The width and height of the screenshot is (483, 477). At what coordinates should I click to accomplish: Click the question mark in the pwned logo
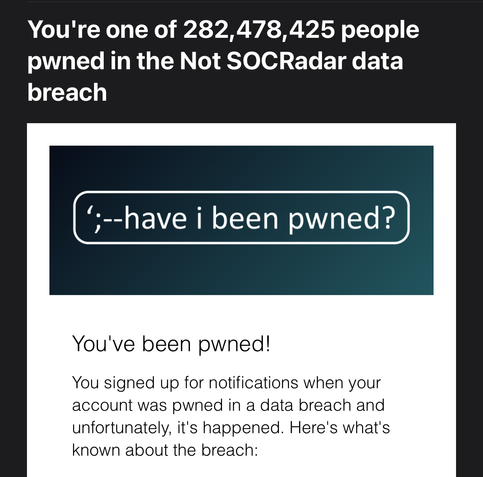coord(388,218)
